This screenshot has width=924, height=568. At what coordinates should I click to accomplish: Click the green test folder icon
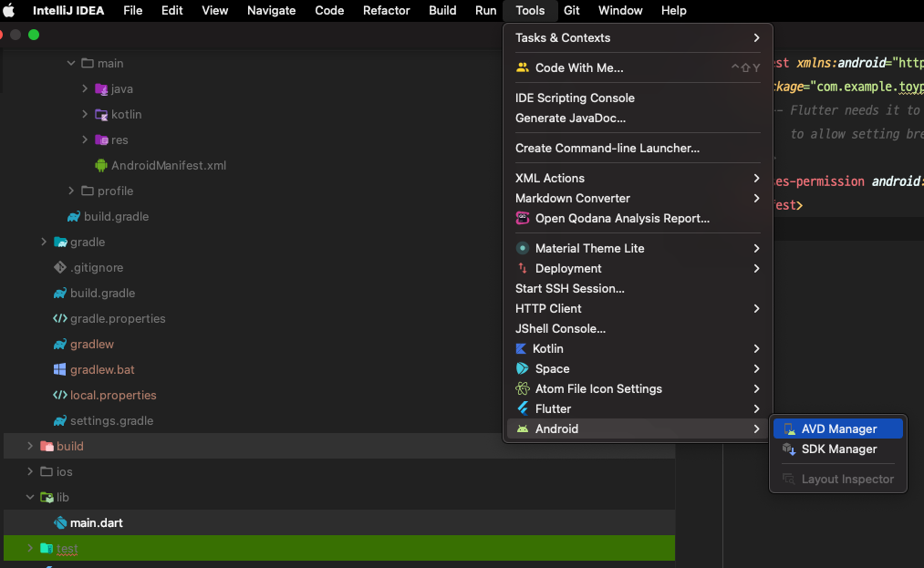pos(47,548)
